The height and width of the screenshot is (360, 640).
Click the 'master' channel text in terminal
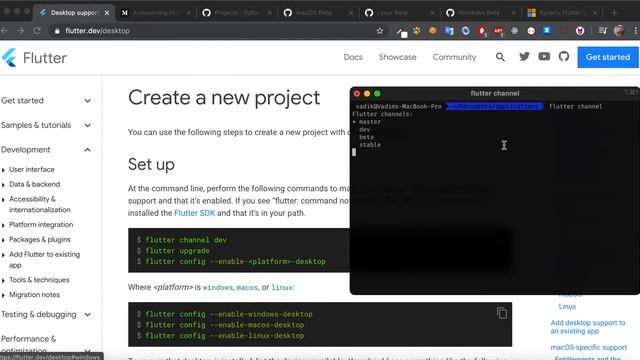(370, 122)
